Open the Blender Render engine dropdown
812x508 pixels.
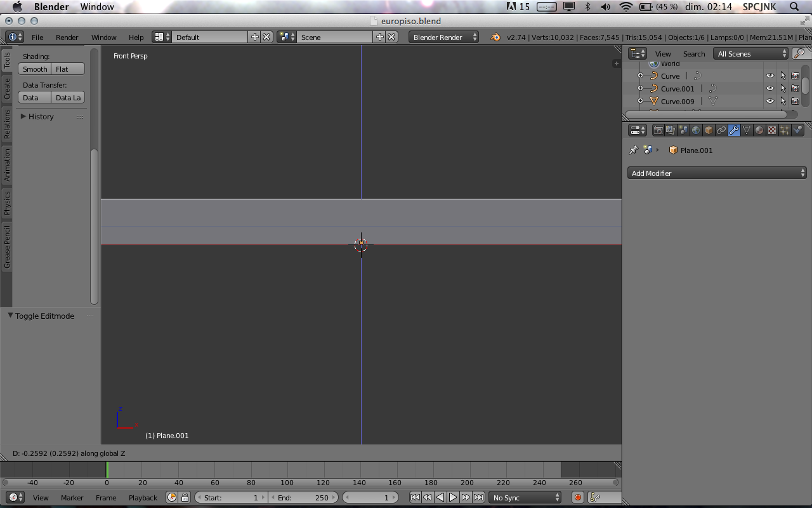pos(444,37)
